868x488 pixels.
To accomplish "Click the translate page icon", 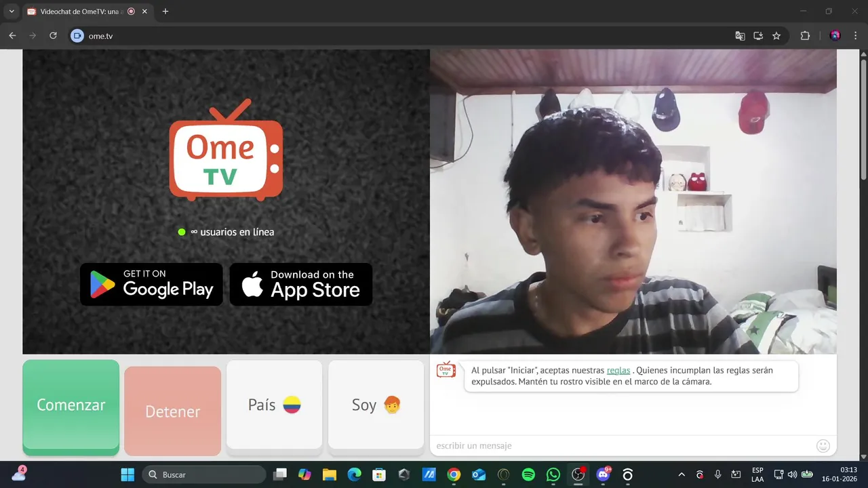I will (740, 36).
